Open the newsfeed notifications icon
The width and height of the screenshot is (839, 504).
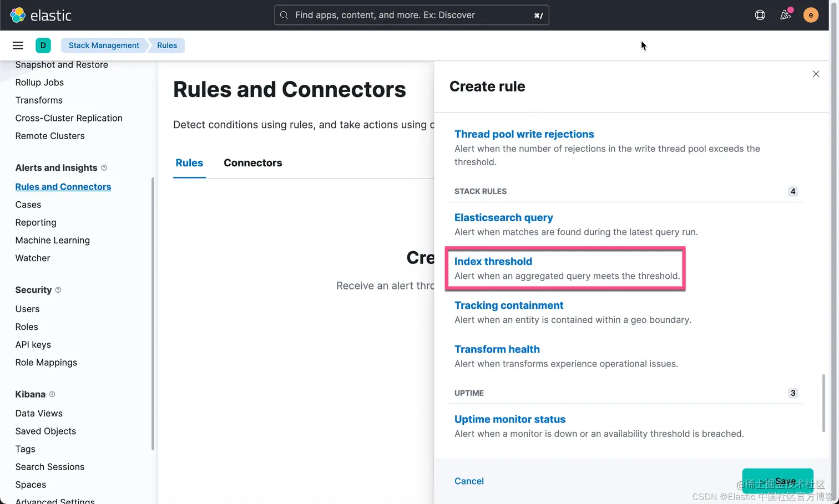coord(785,15)
